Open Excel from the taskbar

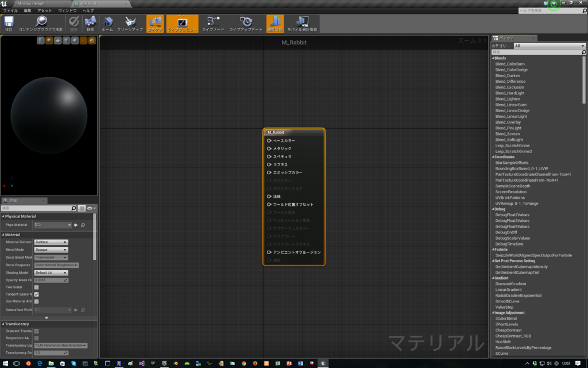(x=277, y=363)
